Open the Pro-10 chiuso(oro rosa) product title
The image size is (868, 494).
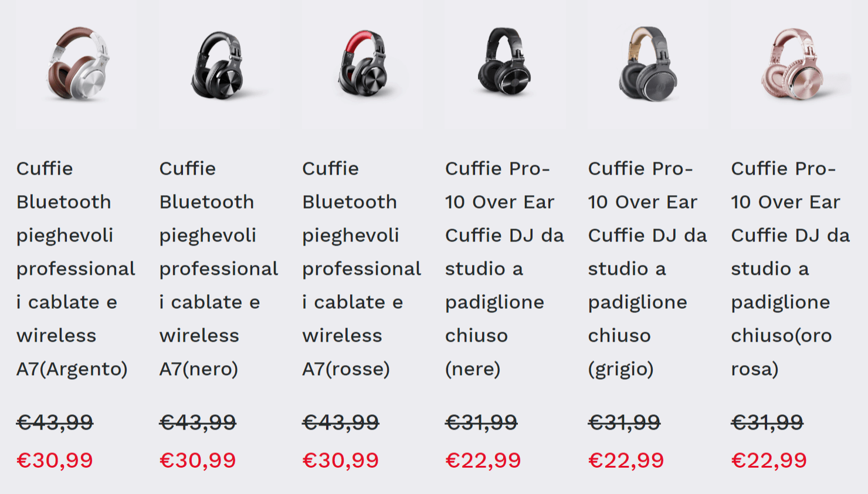coord(791,269)
